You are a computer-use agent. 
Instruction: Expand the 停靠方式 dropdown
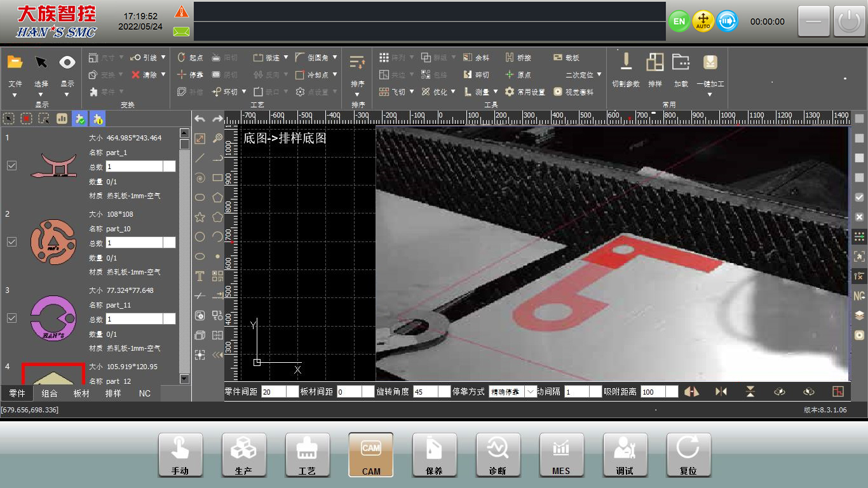click(x=531, y=392)
